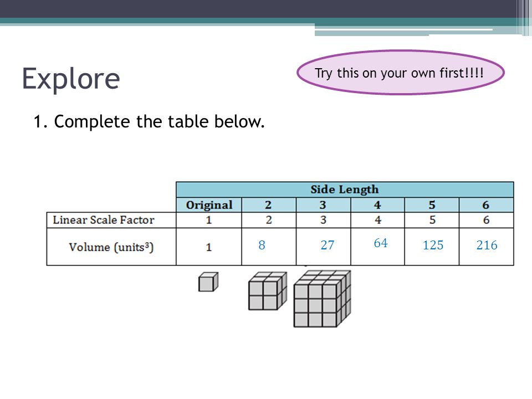
Task: Click the 'Linear Scale Factor' row label
Action: (111, 220)
